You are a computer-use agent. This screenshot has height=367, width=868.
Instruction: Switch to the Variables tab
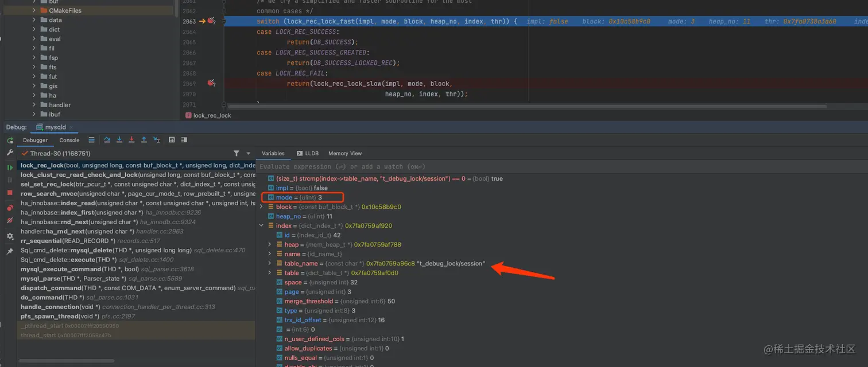[x=273, y=154]
